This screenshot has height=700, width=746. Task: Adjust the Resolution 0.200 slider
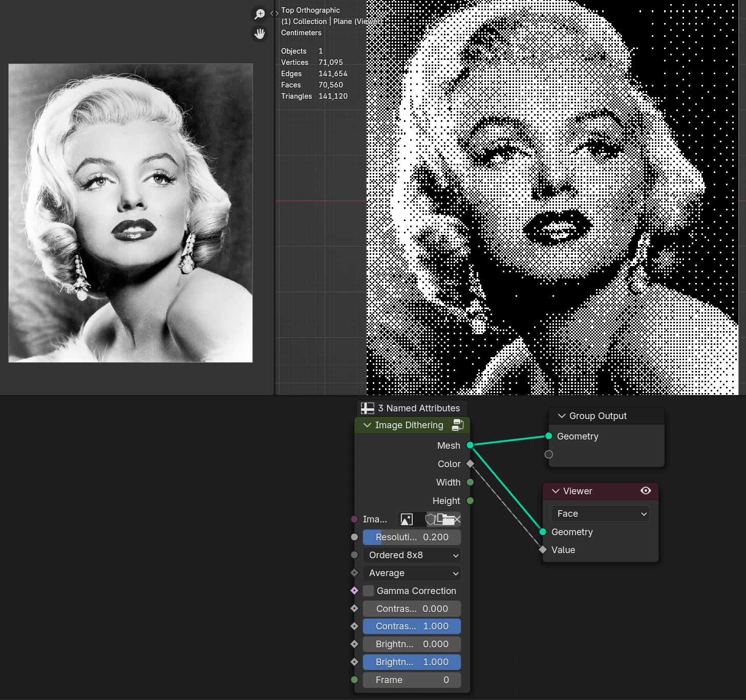coord(412,537)
